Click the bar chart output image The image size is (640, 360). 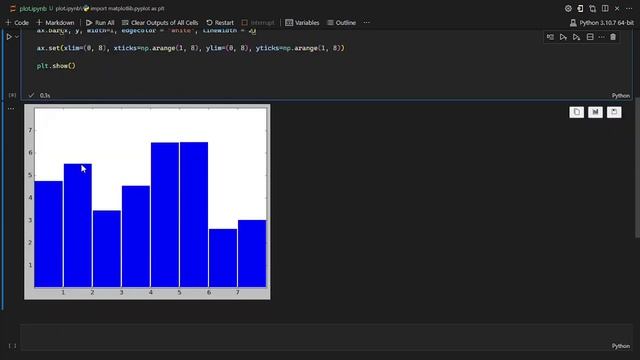point(147,202)
